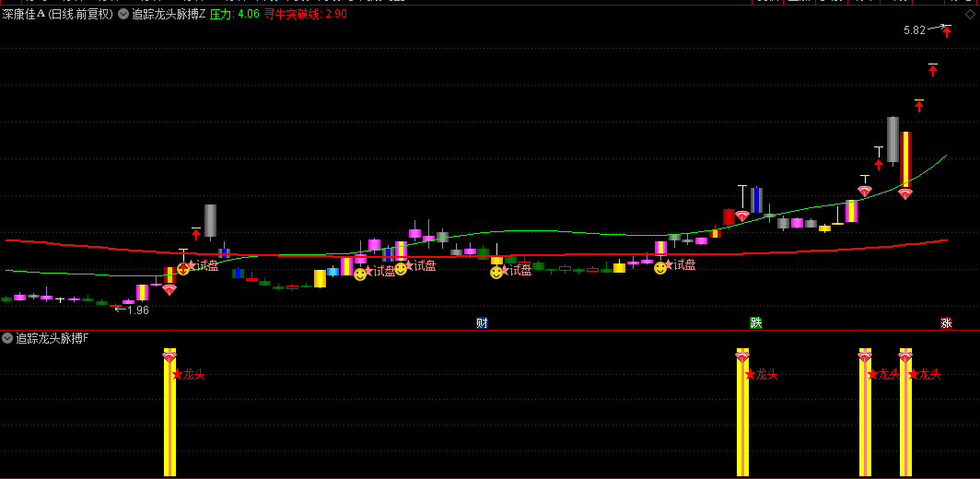Click the red arrow below the 5.82 label

coord(947,32)
